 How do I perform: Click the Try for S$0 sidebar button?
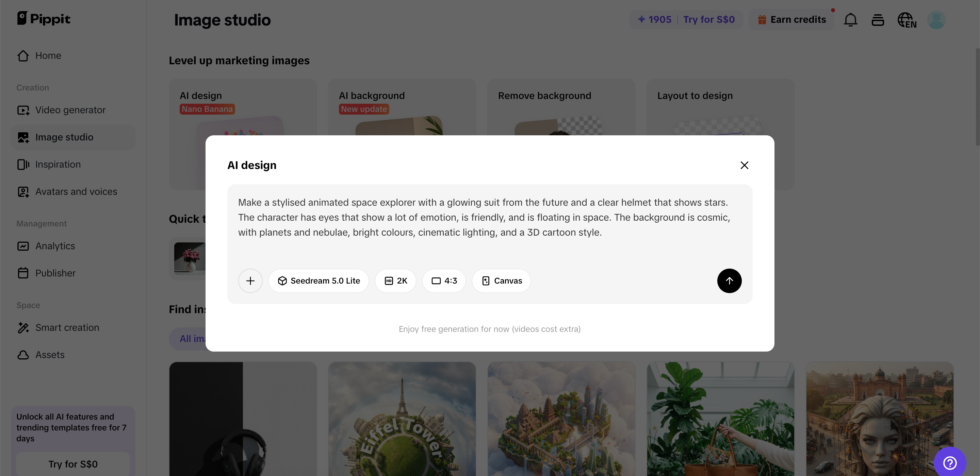73,464
